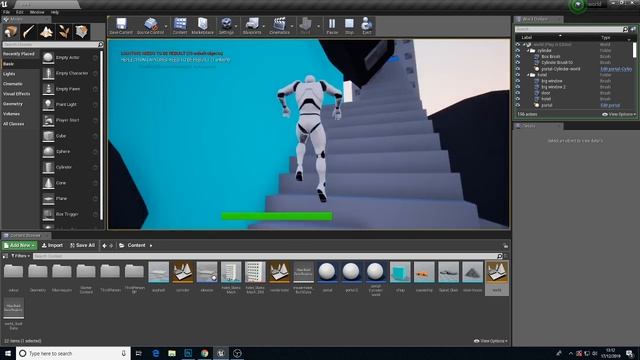Open the Help menu
Viewport: 640px width, 360px height.
pyautogui.click(x=55, y=12)
